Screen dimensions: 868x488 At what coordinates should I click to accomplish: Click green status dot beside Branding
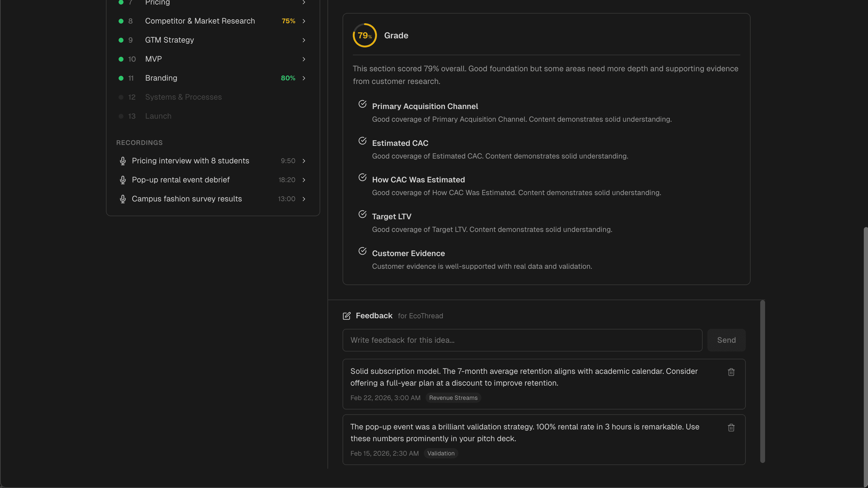click(121, 78)
